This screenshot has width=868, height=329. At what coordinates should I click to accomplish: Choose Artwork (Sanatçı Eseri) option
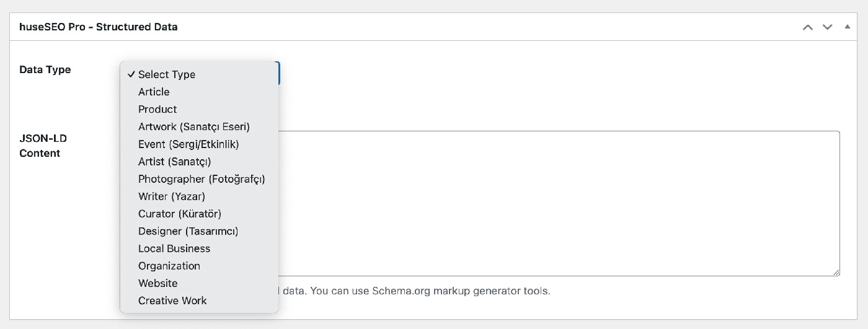[x=193, y=126]
